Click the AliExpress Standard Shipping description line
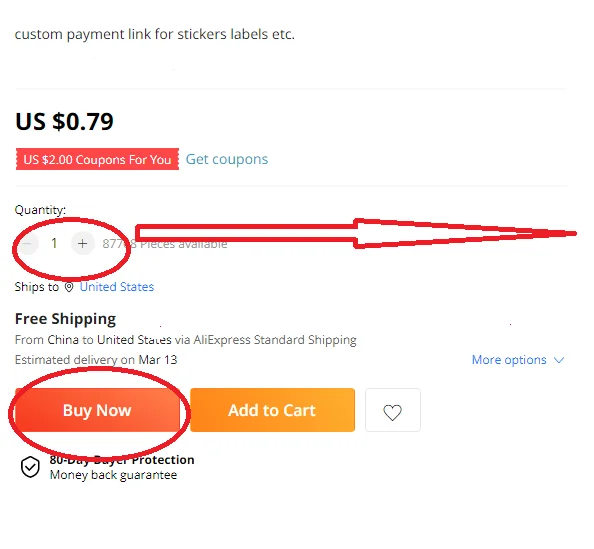 186,340
